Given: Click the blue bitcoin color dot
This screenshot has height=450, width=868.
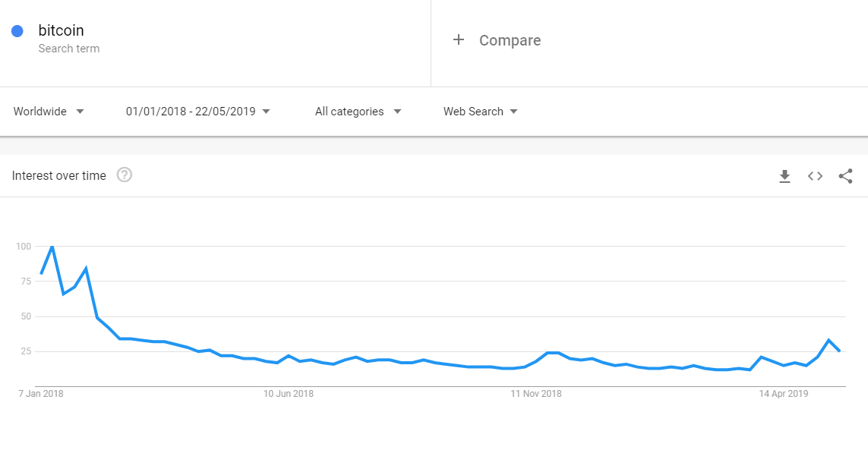Looking at the screenshot, I should coord(17,31).
